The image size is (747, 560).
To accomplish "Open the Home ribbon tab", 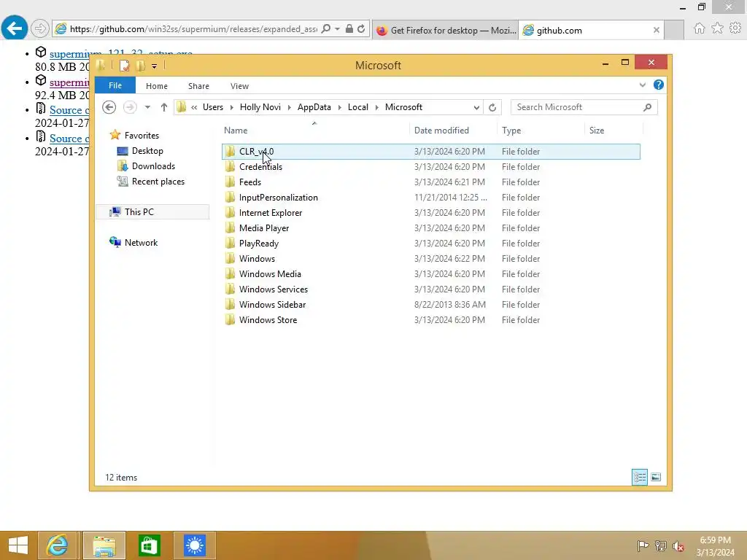I will [x=157, y=86].
